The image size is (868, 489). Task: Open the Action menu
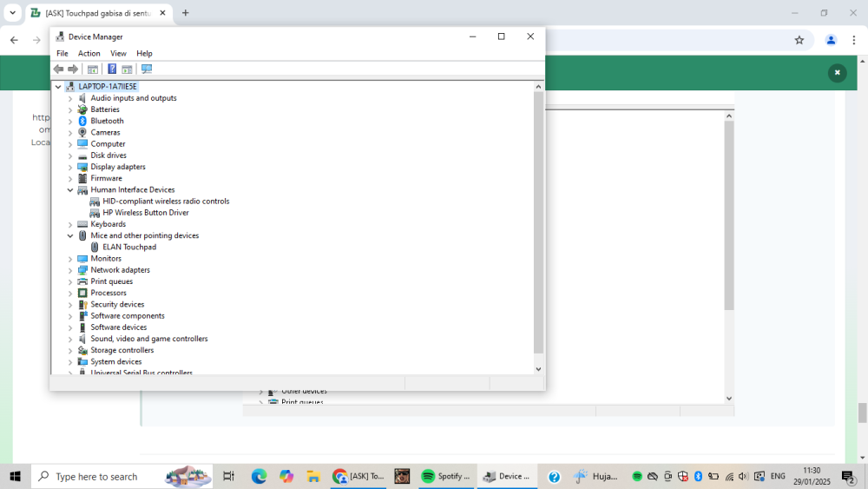click(x=89, y=53)
